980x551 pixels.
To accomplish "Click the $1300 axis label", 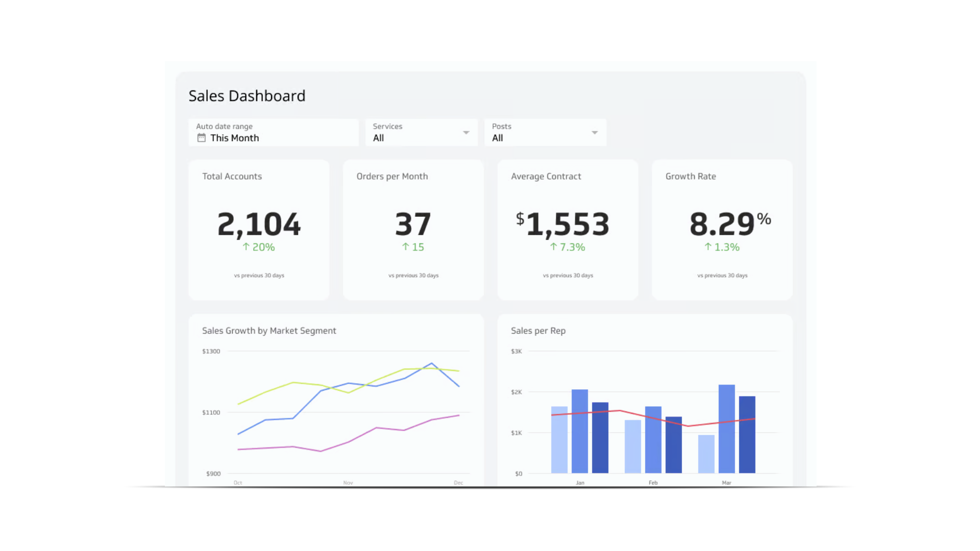I will pos(211,352).
